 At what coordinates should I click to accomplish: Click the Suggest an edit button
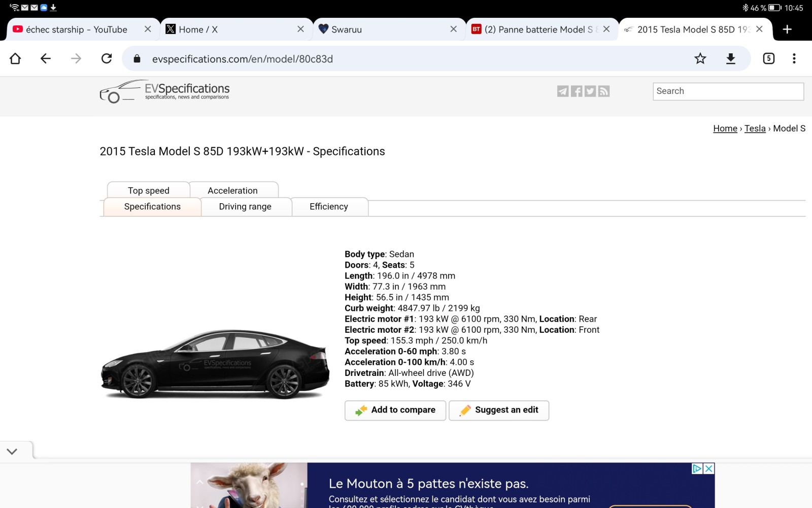click(x=499, y=410)
